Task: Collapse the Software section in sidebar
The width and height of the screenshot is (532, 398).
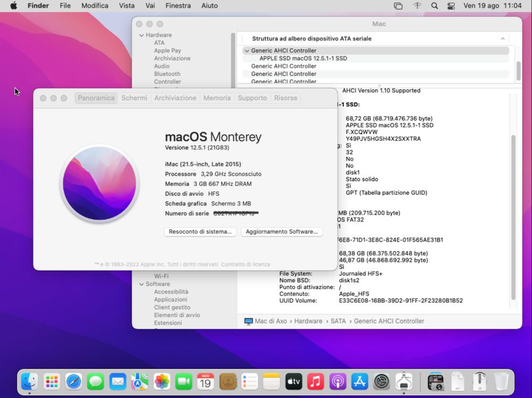Action: point(142,284)
